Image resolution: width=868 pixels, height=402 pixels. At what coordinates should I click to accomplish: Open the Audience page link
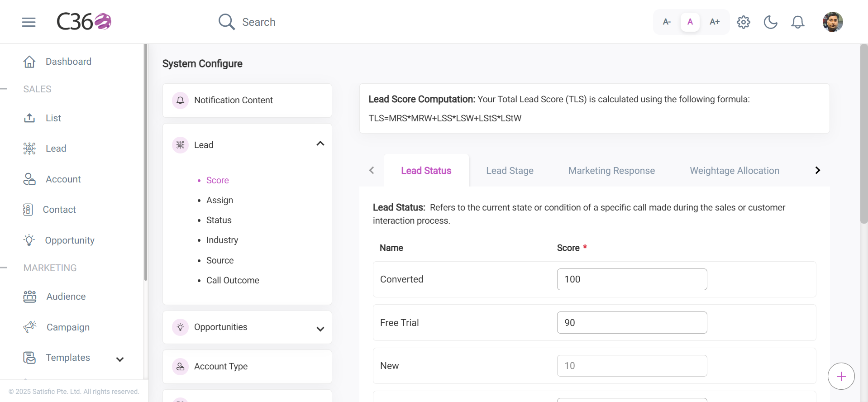[66, 297]
